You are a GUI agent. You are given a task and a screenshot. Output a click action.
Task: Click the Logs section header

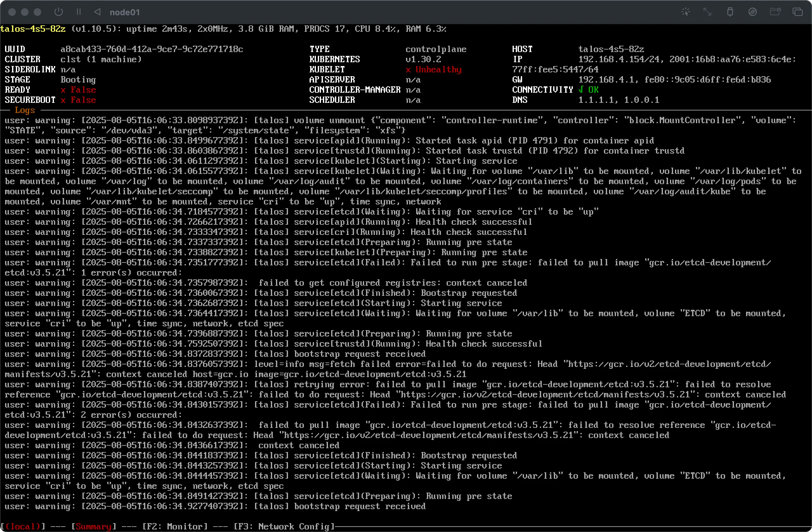(25, 110)
